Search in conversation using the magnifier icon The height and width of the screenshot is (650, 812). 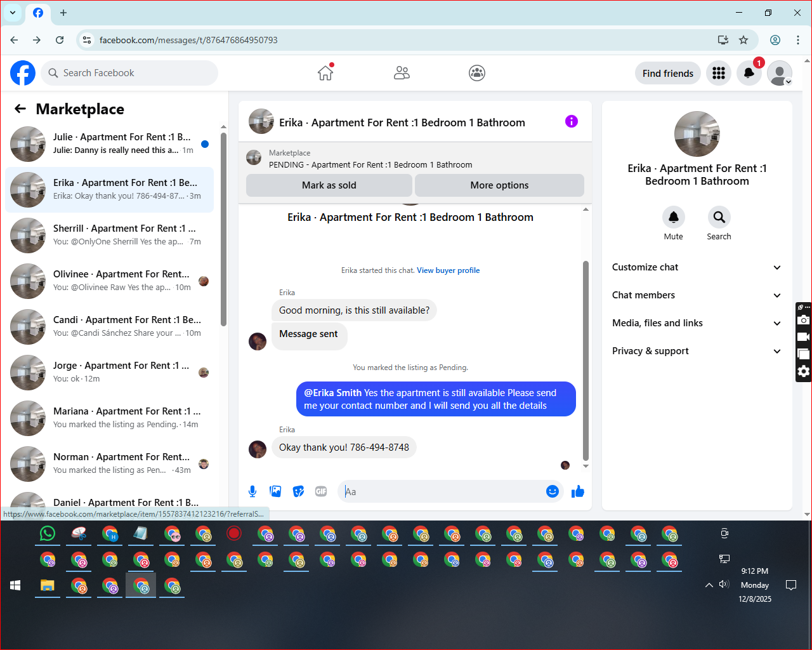[x=719, y=217]
